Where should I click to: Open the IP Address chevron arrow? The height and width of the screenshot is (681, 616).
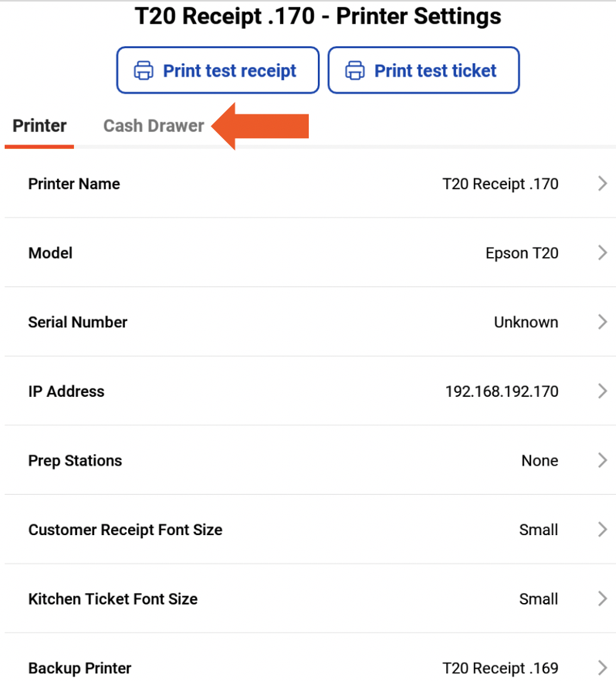pyautogui.click(x=603, y=391)
